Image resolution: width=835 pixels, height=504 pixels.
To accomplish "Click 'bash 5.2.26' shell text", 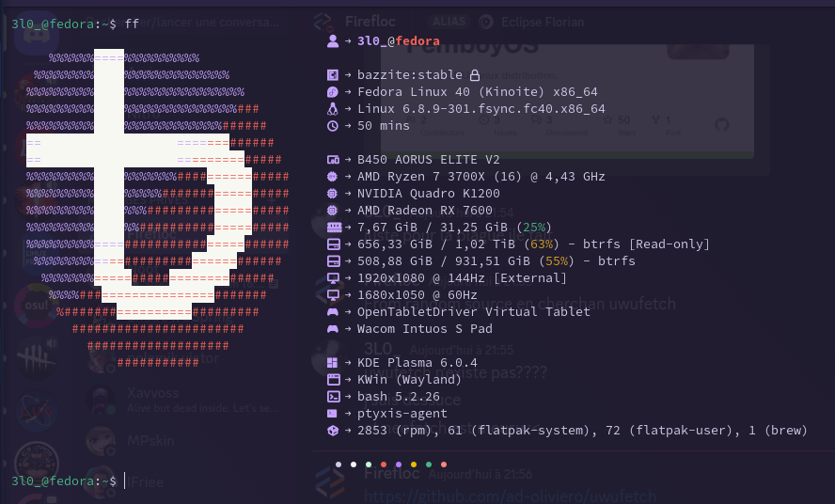I will 399,397.
